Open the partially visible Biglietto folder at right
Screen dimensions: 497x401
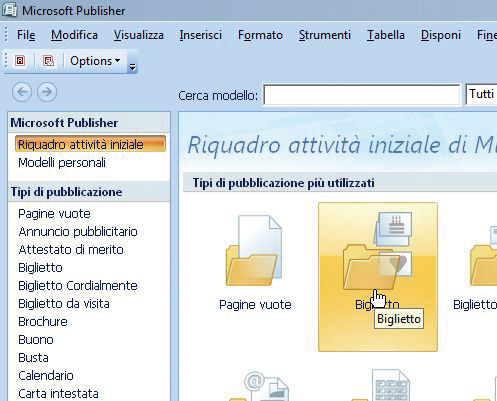point(483,257)
